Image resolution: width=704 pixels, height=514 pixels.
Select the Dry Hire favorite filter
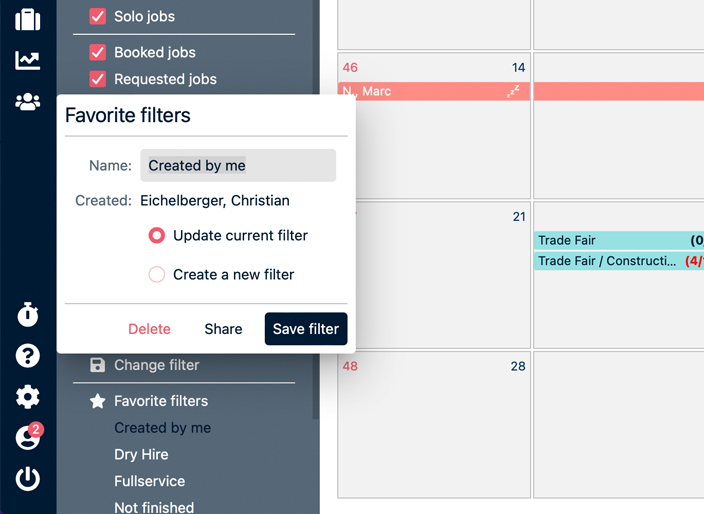[141, 454]
